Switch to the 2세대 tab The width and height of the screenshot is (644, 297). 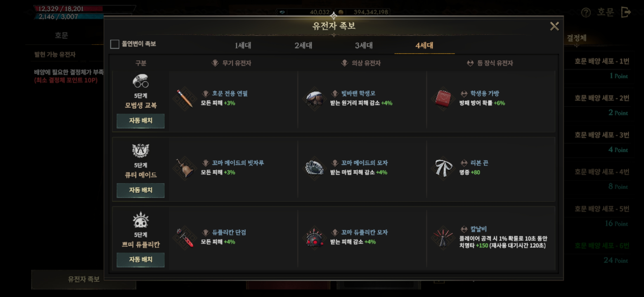coord(303,45)
